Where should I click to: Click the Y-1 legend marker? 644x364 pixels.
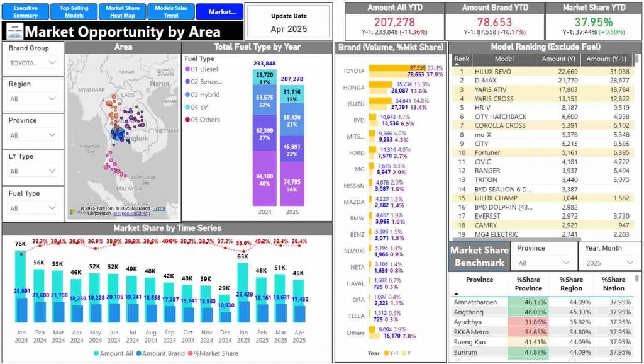[x=386, y=353]
